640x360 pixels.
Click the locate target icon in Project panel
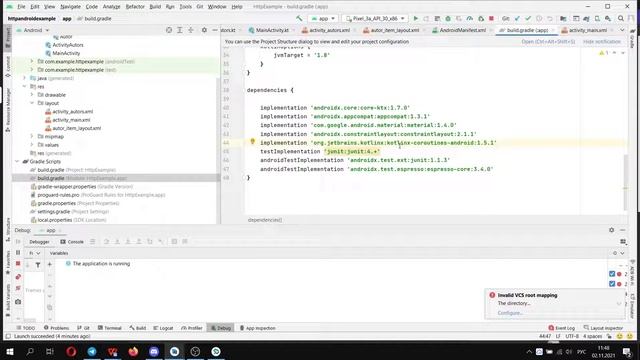click(x=169, y=30)
